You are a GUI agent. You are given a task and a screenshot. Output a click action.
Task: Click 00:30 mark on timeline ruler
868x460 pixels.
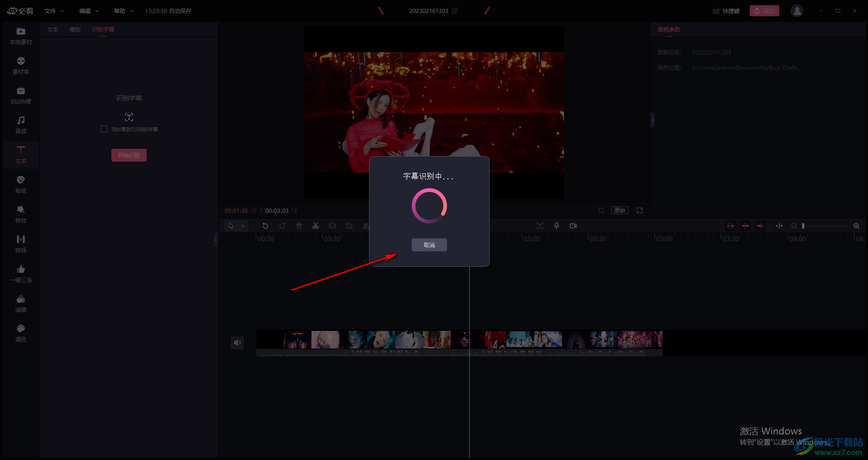point(332,239)
